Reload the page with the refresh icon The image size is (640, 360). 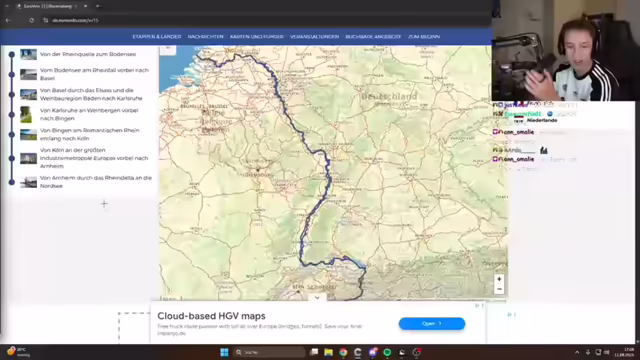click(x=31, y=20)
